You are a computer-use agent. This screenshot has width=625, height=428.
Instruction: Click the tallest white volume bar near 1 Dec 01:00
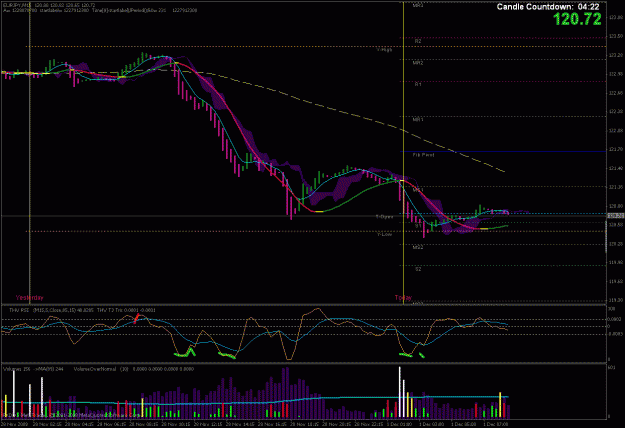399,392
